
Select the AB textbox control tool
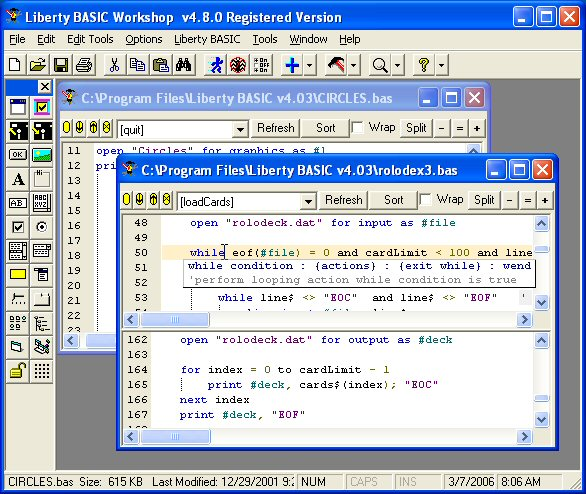click(x=18, y=203)
